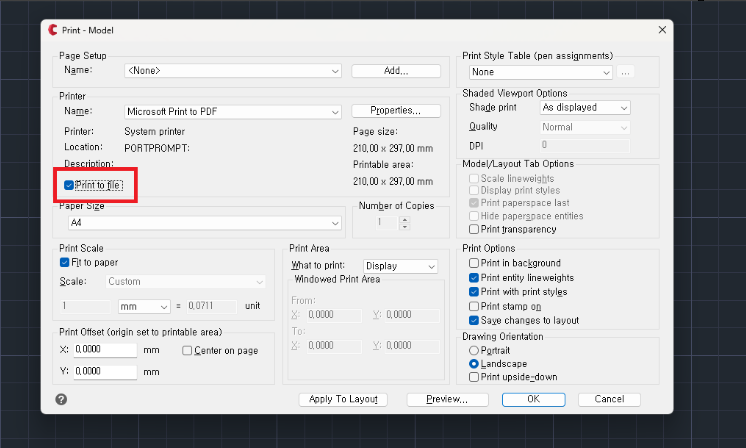Toggle the Print to file checkbox

(x=69, y=185)
